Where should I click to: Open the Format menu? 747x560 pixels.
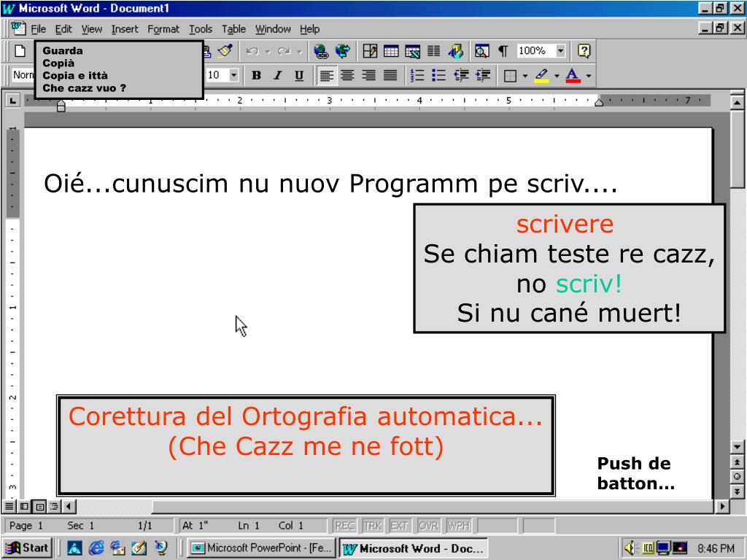coord(163,29)
